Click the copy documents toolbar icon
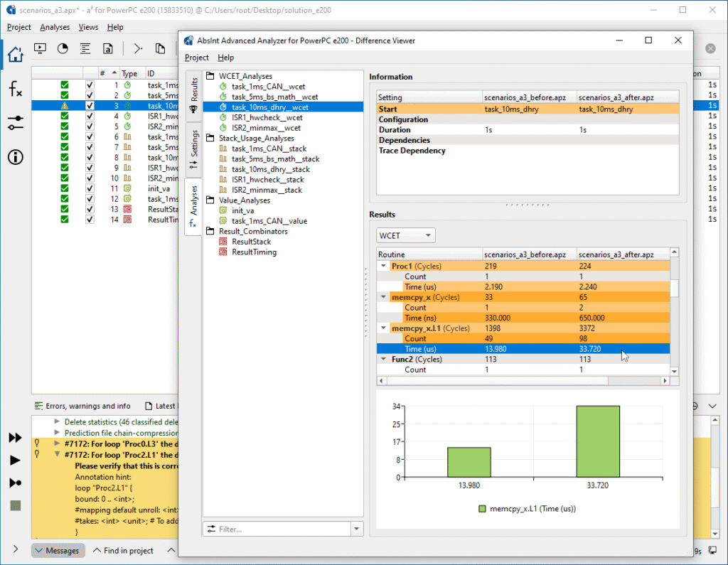 point(160,48)
